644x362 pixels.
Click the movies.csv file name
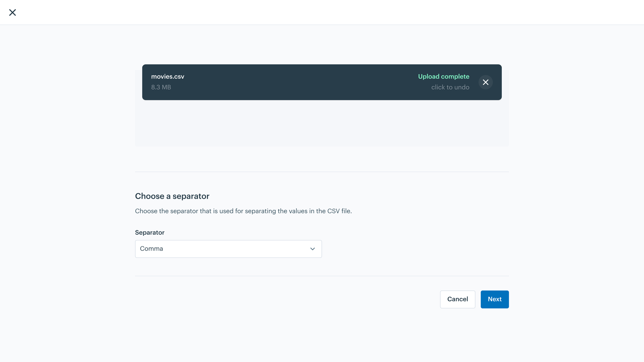(x=168, y=76)
